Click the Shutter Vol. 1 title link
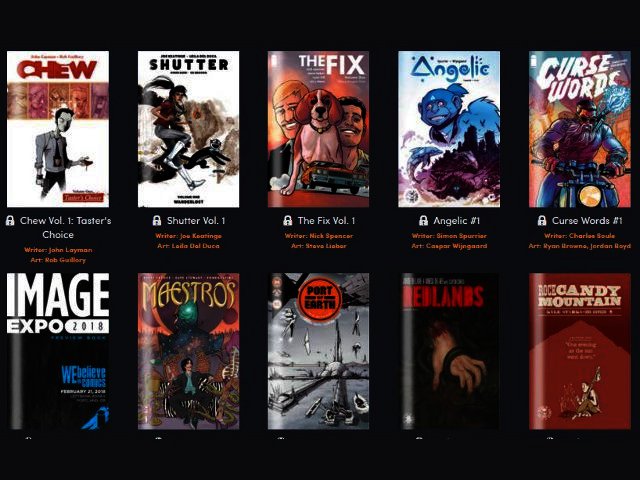Image resolution: width=640 pixels, height=480 pixels. (x=196, y=221)
